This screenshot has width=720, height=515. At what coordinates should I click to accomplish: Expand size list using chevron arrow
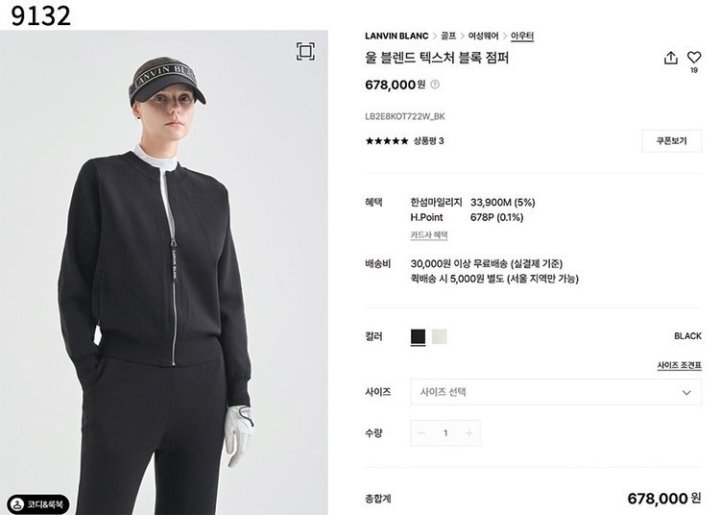click(x=686, y=392)
